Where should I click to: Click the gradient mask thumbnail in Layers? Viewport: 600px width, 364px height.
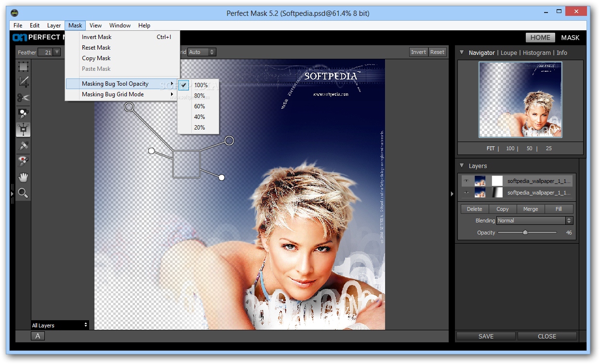[497, 193]
